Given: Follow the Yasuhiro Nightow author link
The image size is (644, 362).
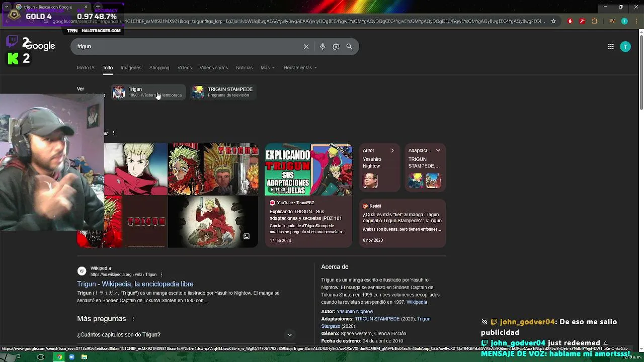Looking at the screenshot, I should pyautogui.click(x=355, y=312).
